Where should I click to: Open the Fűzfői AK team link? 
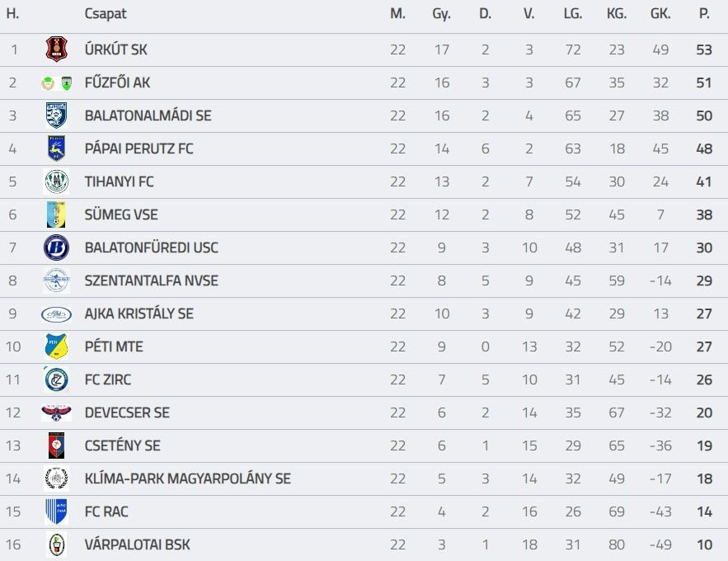(x=117, y=82)
